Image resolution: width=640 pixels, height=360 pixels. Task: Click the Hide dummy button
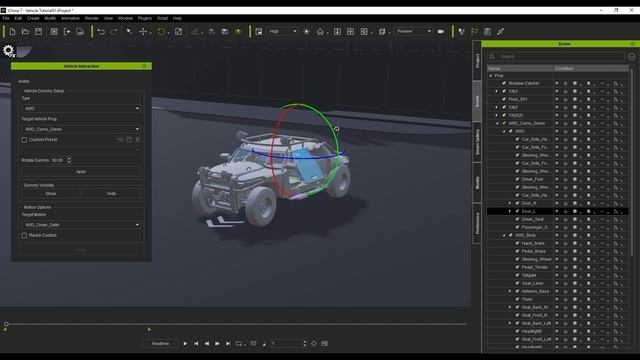coord(111,194)
